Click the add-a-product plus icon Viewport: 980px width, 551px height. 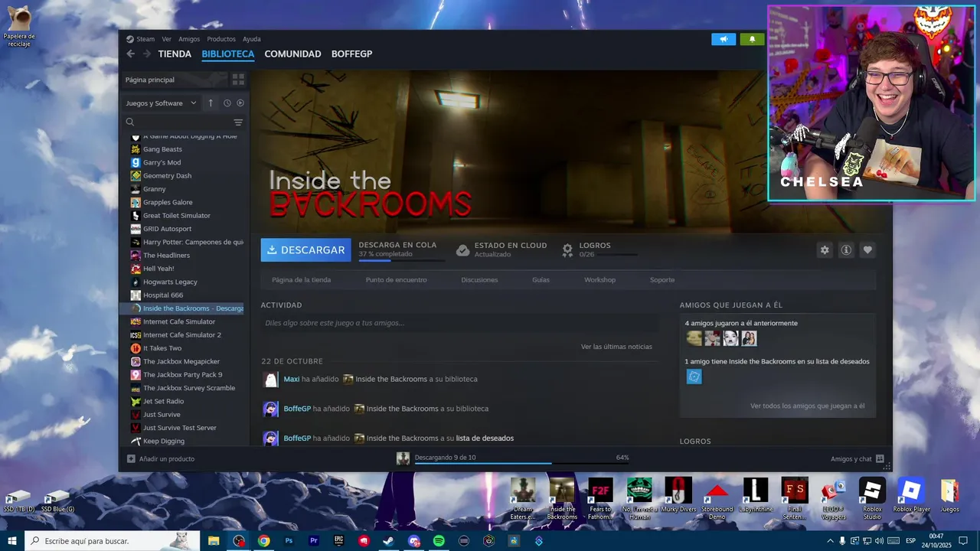pos(131,458)
